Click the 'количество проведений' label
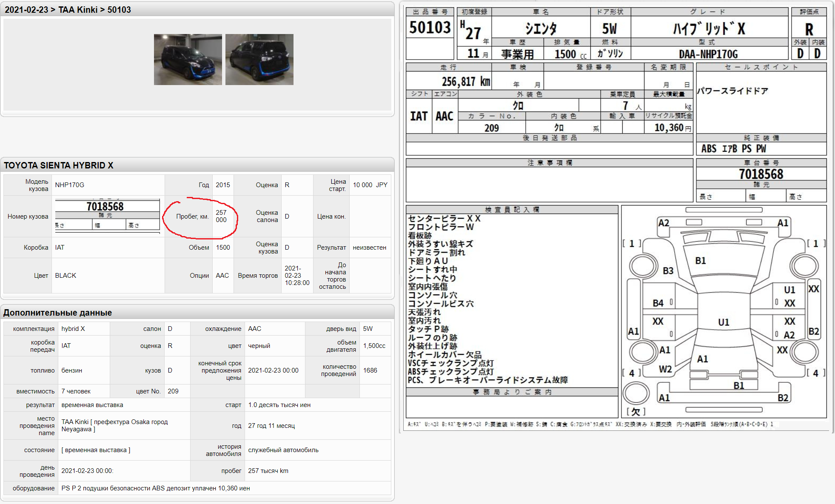The height and width of the screenshot is (504, 835). pyautogui.click(x=339, y=370)
